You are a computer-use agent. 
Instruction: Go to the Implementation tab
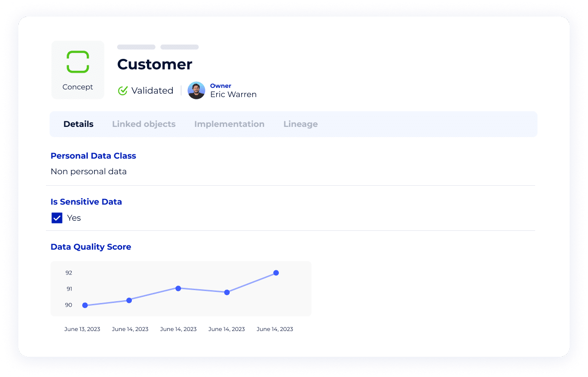[x=229, y=124]
